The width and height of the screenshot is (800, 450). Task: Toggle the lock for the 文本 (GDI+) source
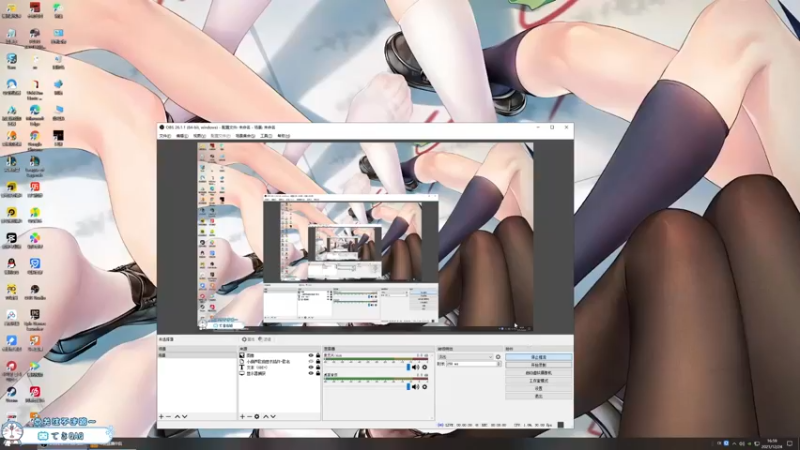point(318,367)
